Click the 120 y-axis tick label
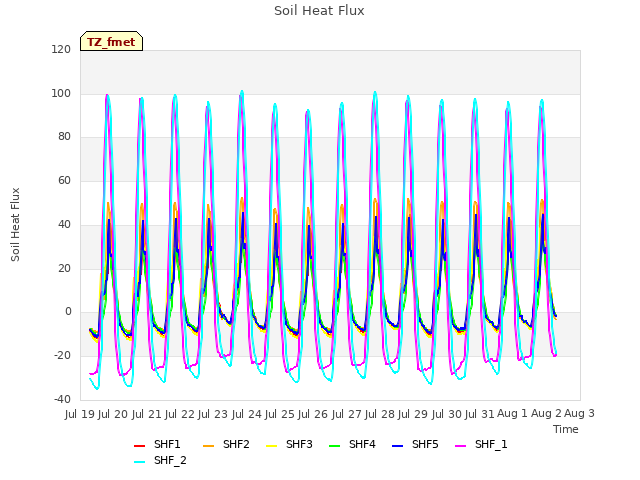Screen dimensions: 640x480 61,49
